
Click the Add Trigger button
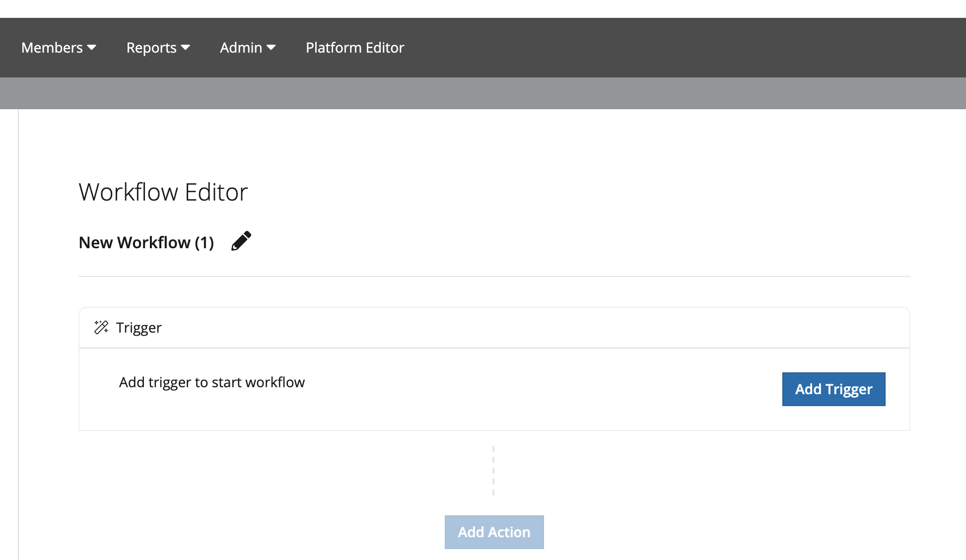pos(833,389)
